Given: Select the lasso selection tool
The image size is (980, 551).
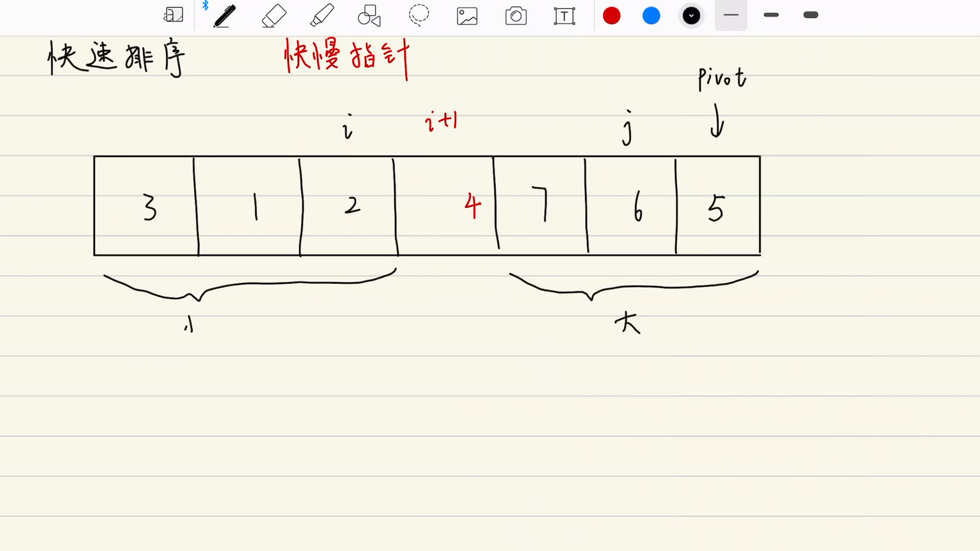Looking at the screenshot, I should tap(419, 15).
